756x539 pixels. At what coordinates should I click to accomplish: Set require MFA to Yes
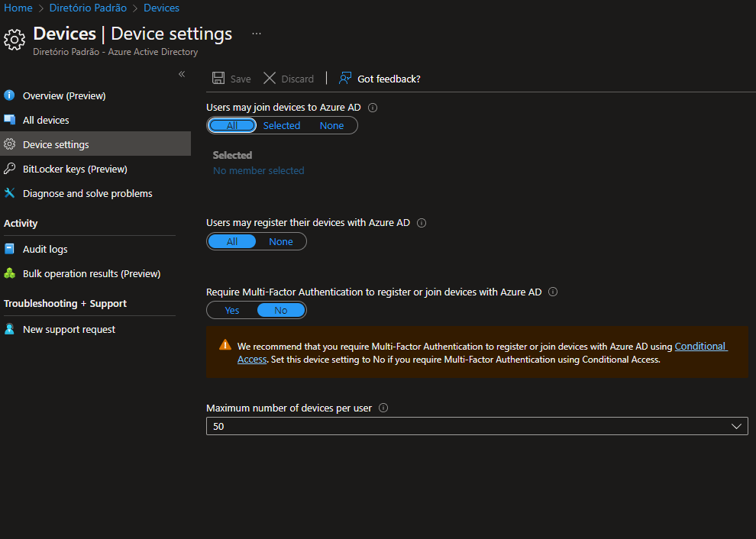click(232, 311)
